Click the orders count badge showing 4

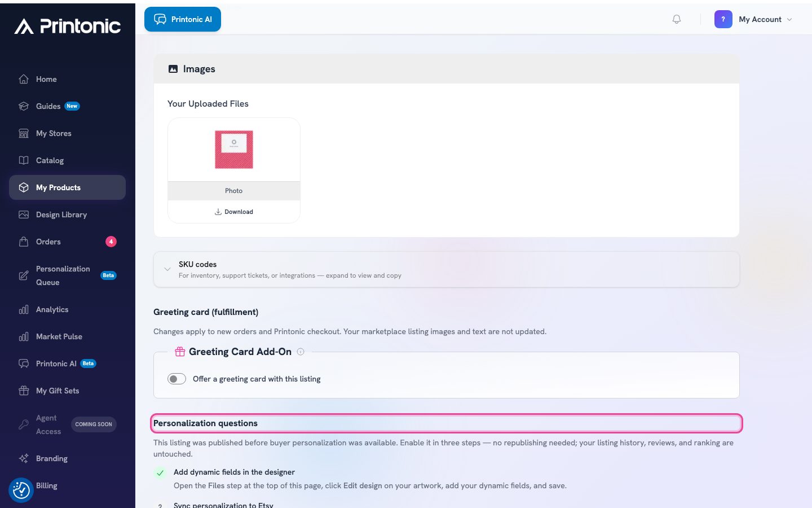pyautogui.click(x=111, y=242)
